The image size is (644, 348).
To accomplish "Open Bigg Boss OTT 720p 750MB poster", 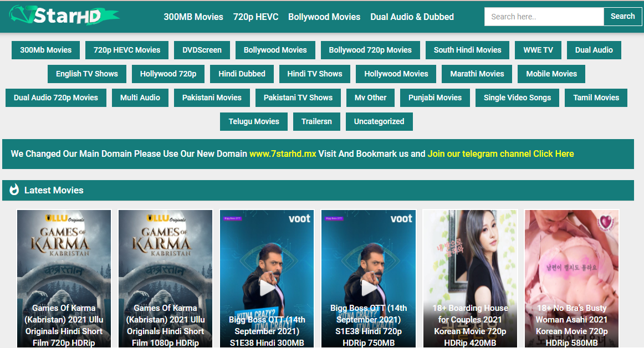I will click(369, 279).
